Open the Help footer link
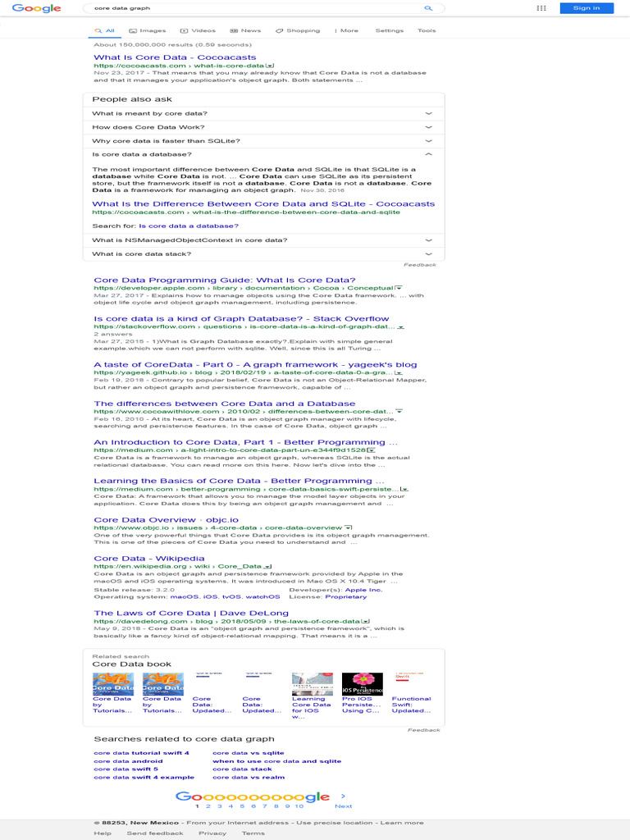630x840 pixels. click(x=103, y=833)
